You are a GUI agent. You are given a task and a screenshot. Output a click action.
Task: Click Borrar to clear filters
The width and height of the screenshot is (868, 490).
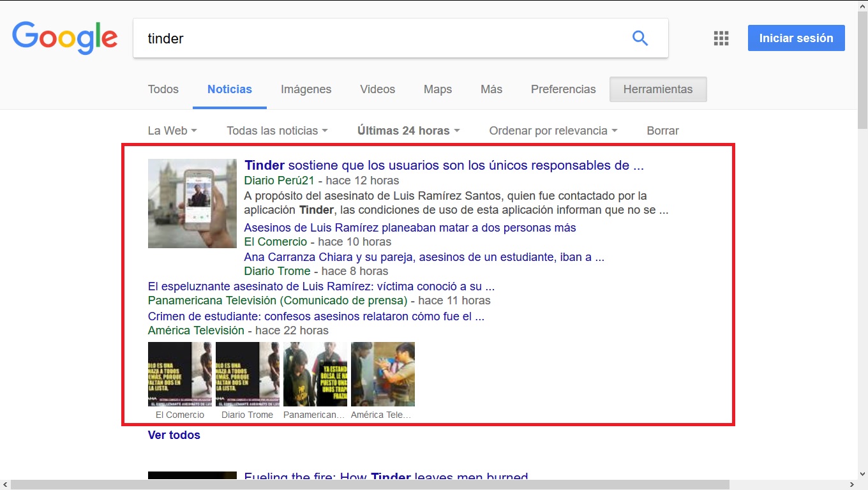662,131
